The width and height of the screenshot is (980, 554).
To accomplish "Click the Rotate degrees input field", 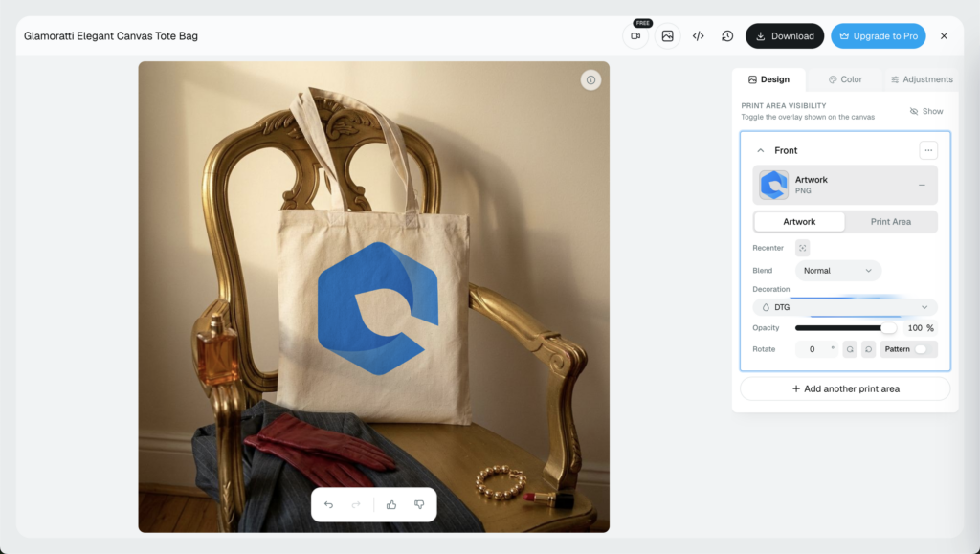I will pos(816,349).
